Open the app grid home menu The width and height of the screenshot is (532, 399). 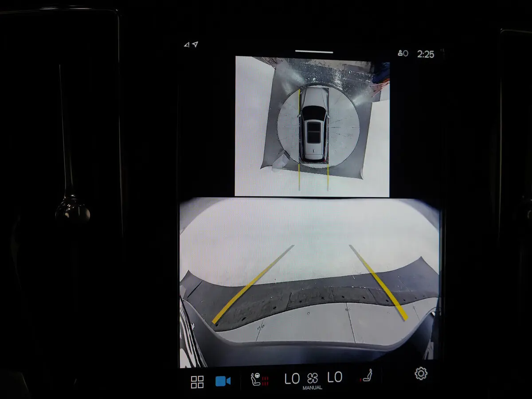[197, 382]
